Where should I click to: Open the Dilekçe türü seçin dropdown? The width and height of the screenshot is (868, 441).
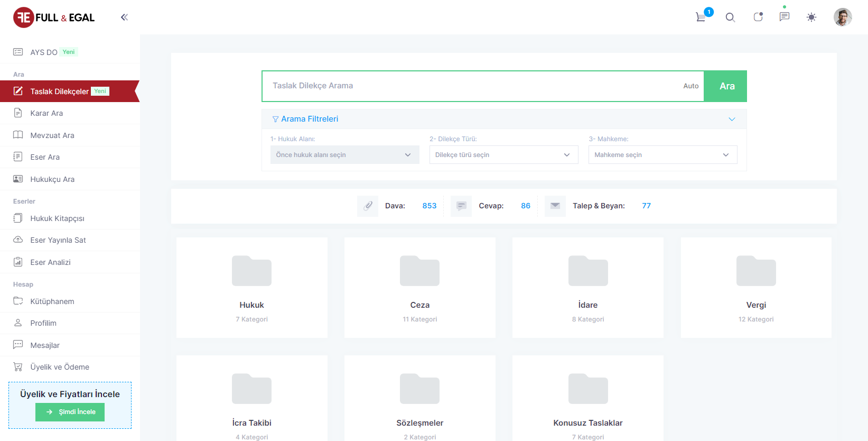tap(503, 155)
